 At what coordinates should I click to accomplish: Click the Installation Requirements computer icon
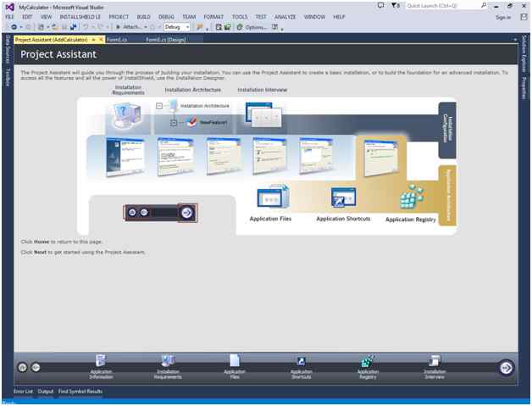coord(127,115)
